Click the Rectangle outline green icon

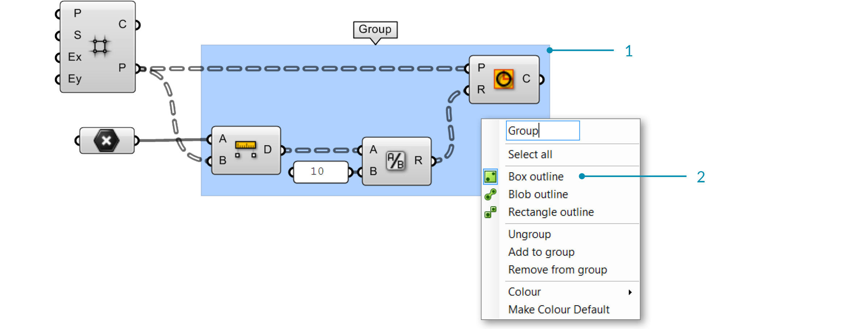(x=490, y=212)
